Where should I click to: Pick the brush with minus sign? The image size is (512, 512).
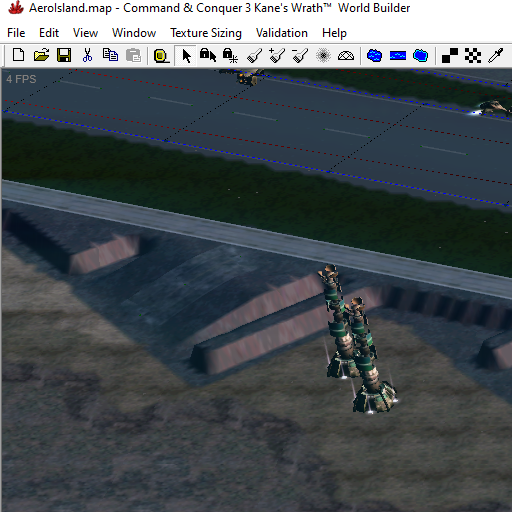300,55
